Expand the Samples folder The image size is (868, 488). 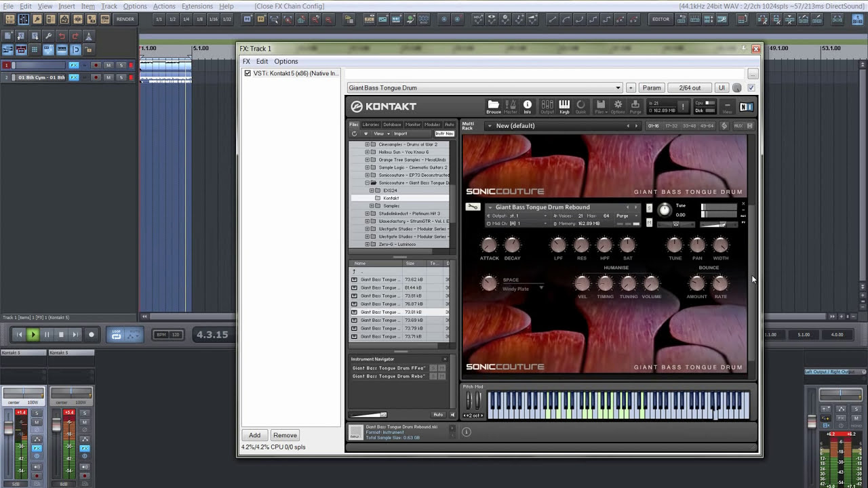point(372,206)
